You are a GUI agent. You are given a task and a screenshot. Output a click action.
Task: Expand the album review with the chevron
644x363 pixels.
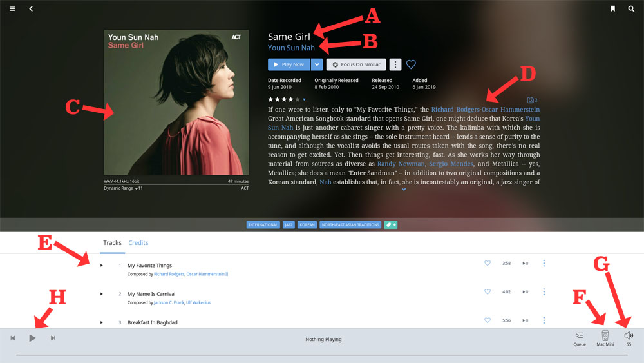click(404, 190)
